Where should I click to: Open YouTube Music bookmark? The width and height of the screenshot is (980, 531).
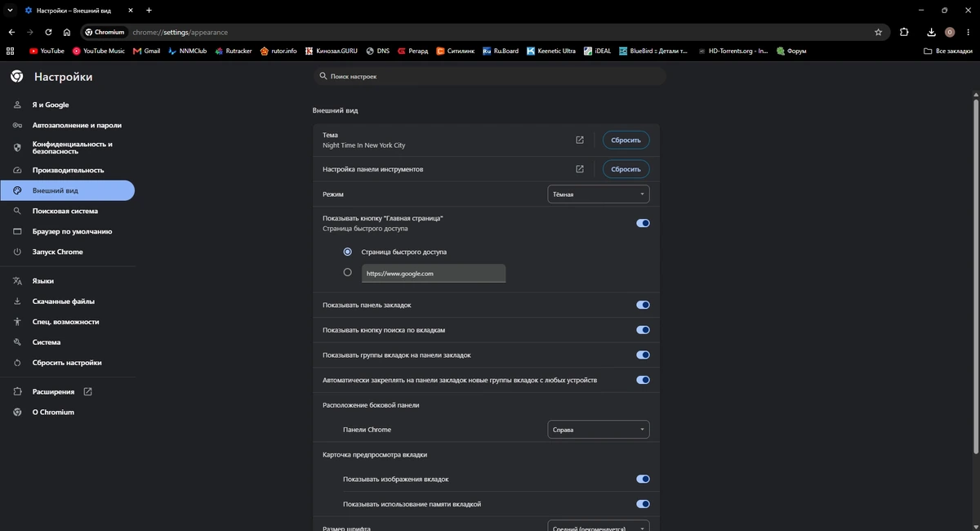tap(99, 51)
